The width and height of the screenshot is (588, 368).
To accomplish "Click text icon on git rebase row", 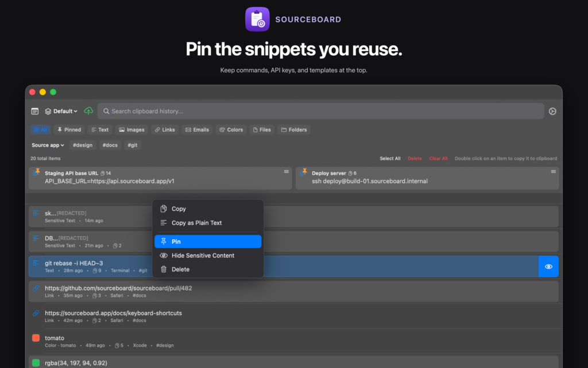I will click(x=36, y=263).
